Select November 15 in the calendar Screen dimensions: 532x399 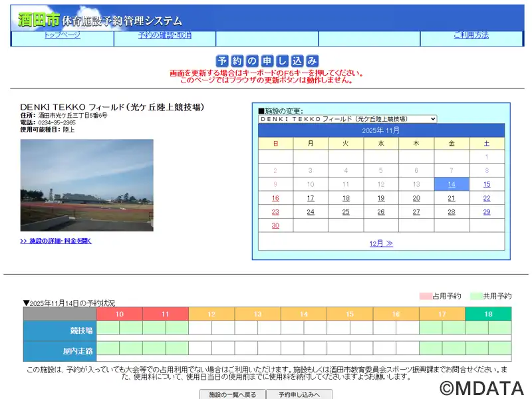coord(487,184)
